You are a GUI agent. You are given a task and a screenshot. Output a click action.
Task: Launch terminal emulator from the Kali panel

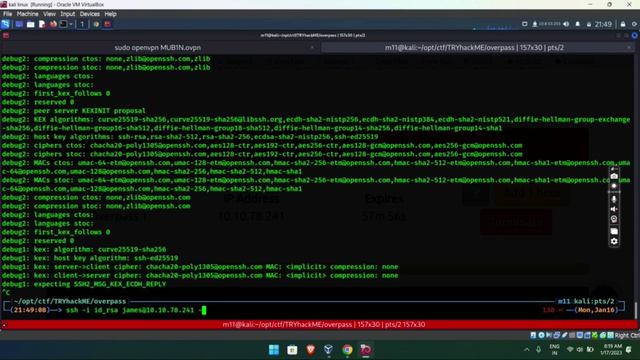(x=63, y=24)
